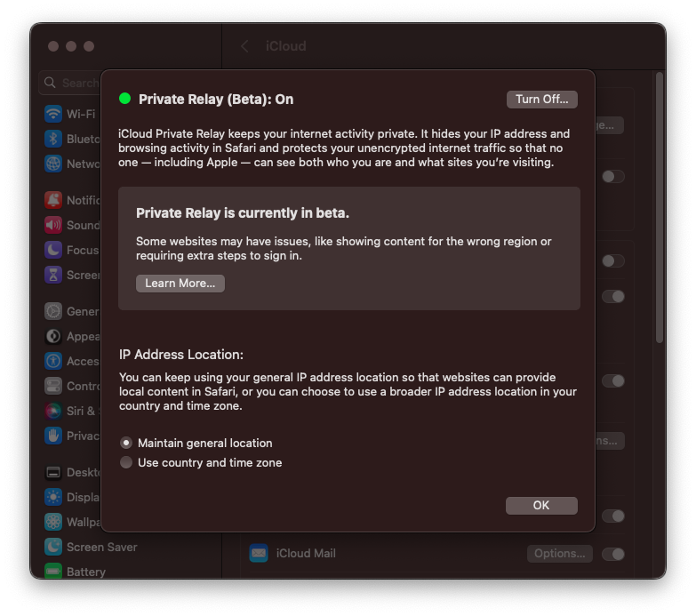Open Displays sun icon in sidebar
Image resolution: width=696 pixels, height=616 pixels.
tap(53, 497)
